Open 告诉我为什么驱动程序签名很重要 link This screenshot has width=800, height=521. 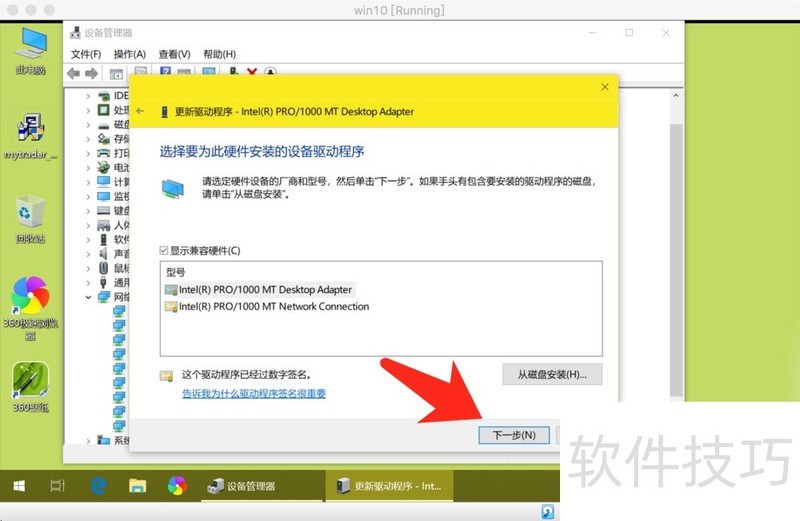[254, 393]
